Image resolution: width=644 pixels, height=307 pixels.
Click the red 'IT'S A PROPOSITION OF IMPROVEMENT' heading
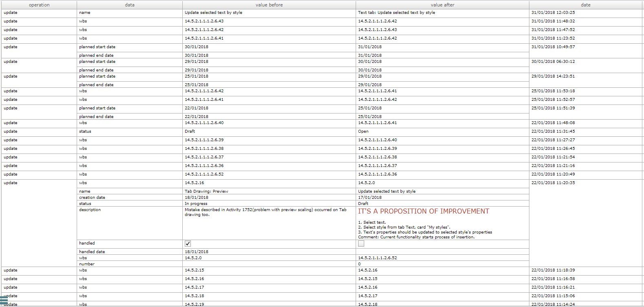click(423, 211)
